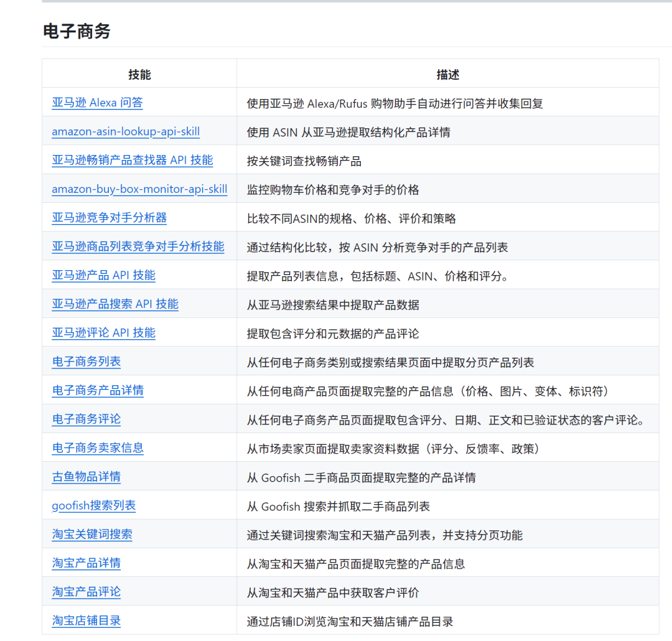Click description 通过结构化比较，按 ASIN 分析竞争对手的产品列表
Viewport: 672px width, 641px height.
377,247
